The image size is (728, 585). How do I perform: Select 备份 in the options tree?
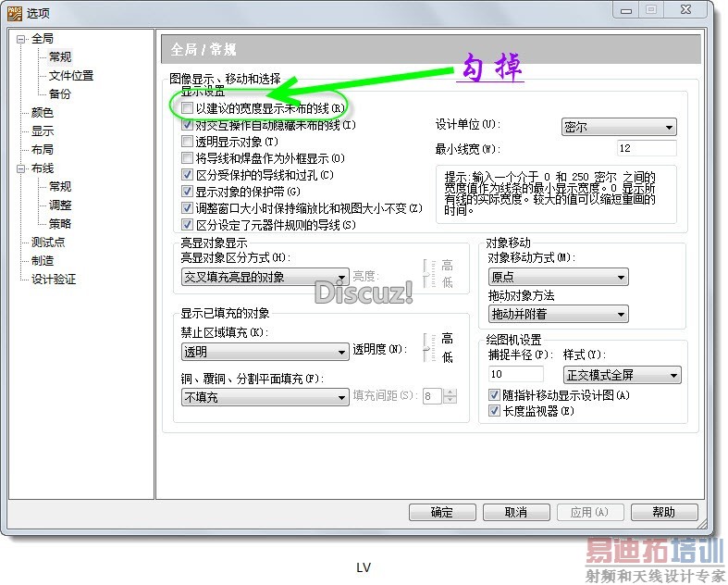(60, 93)
